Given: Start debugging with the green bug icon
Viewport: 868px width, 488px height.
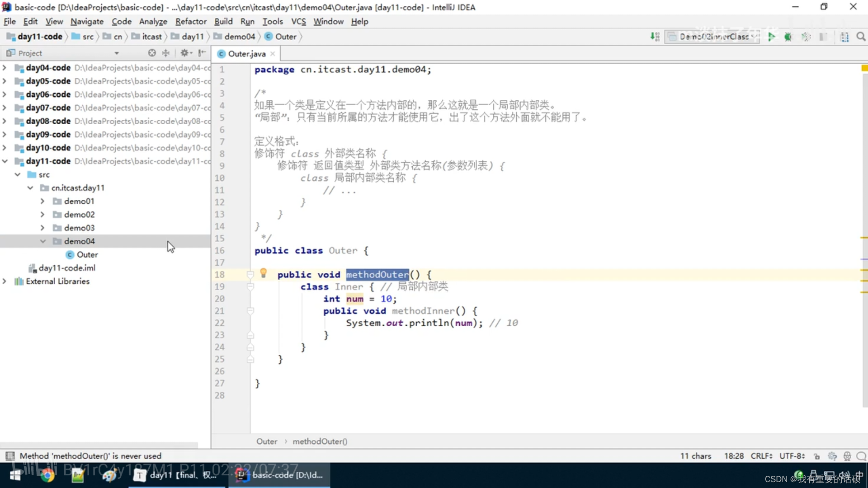Looking at the screenshot, I should coord(788,37).
